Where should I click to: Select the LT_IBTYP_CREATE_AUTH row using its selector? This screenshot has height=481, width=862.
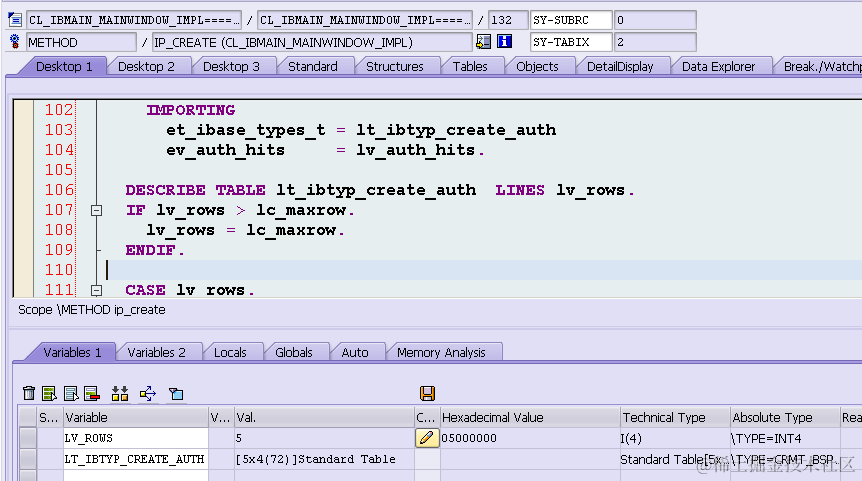(x=27, y=459)
